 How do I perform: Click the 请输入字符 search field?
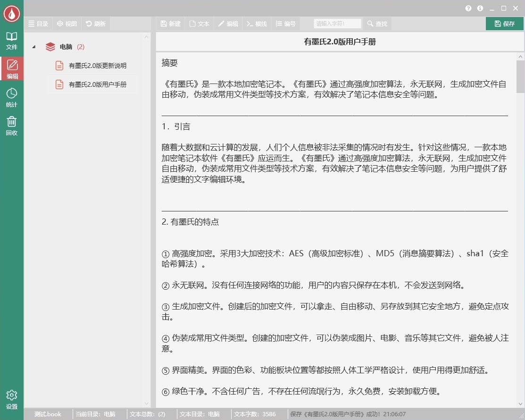coord(337,23)
